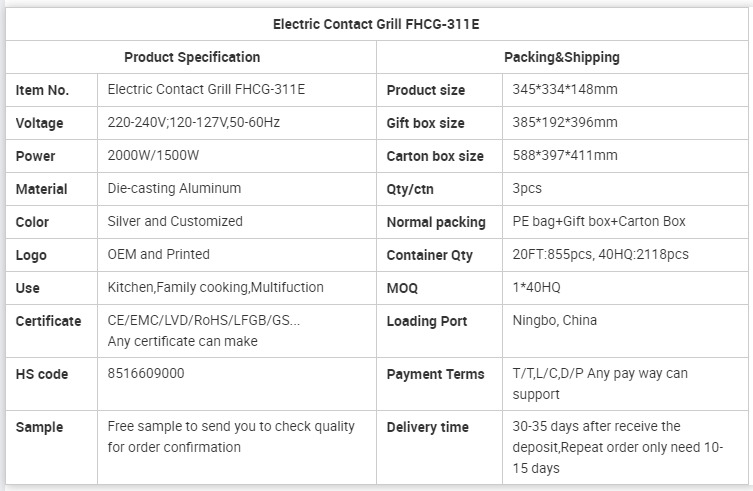Click the voltage value 220-240V;120-127V,50-60Hz

194,123
